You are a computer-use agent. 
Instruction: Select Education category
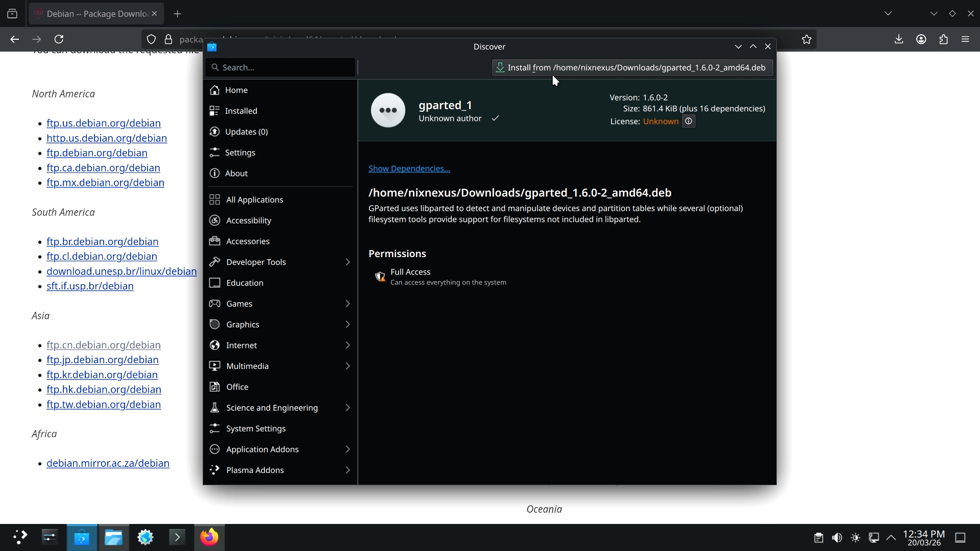[x=280, y=283]
